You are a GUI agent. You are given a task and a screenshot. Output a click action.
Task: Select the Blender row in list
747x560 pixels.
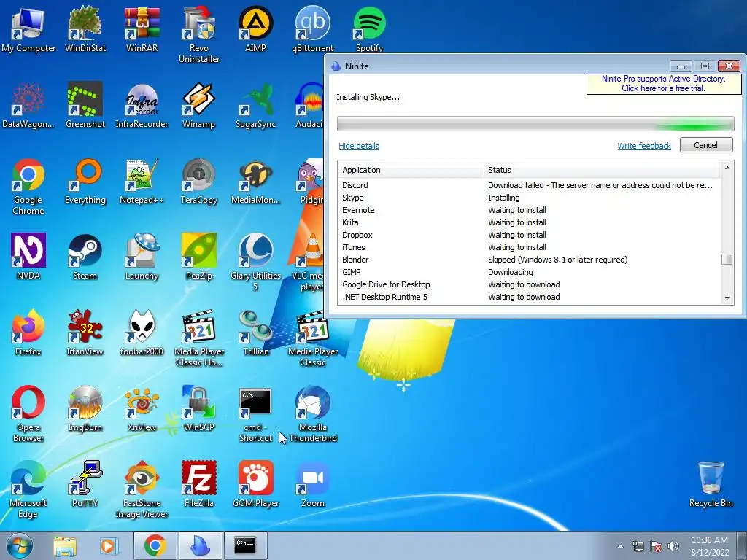click(530, 260)
